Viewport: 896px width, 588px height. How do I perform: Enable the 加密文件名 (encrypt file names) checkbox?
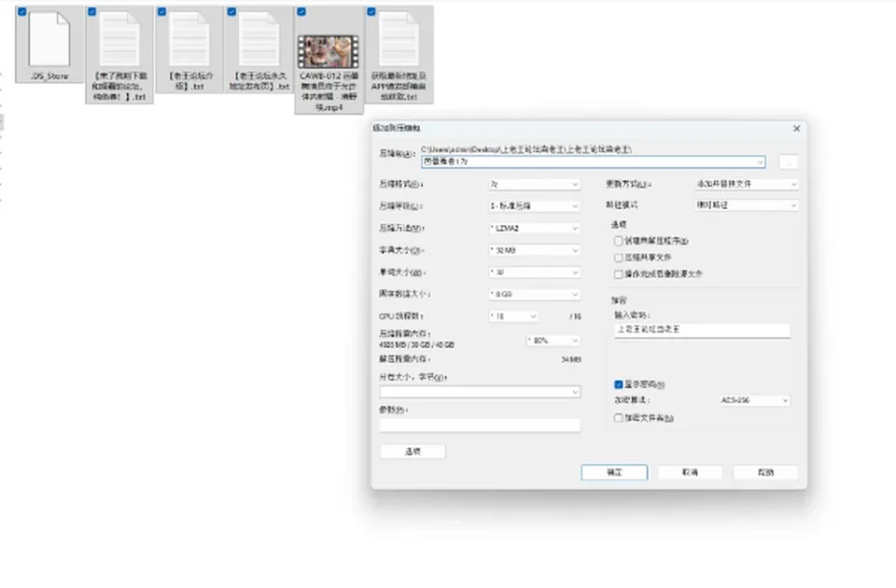[x=618, y=418]
